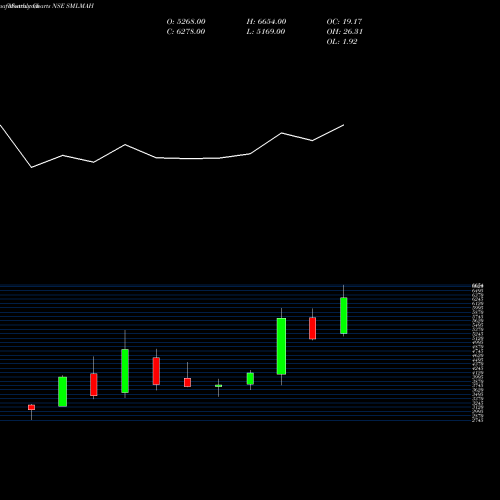500x500 pixels.
Task: Click the open price value O: 5268.00
Action: coord(186,21)
